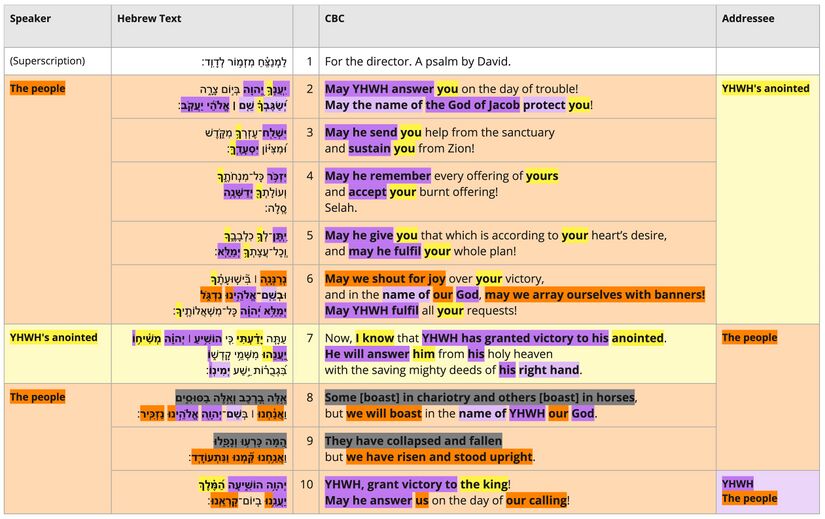Screen dimensions: 825x519
Task: Click verse number 1
Action: pyautogui.click(x=309, y=61)
